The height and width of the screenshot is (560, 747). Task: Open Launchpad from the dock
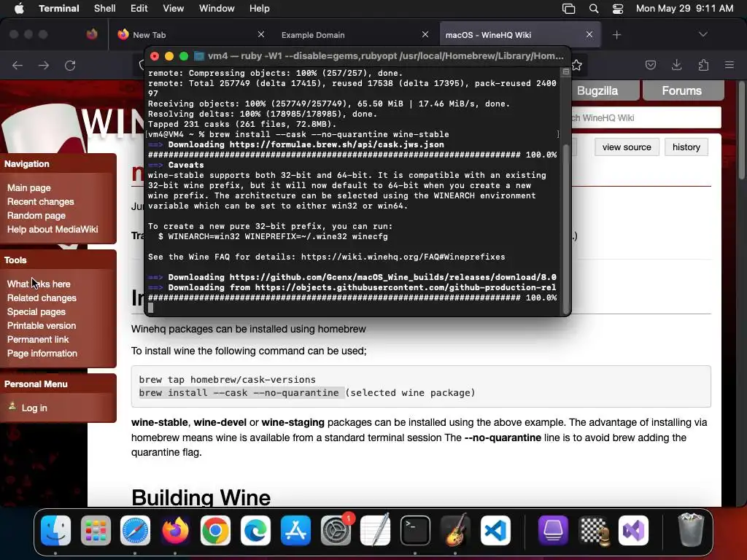[x=96, y=530]
